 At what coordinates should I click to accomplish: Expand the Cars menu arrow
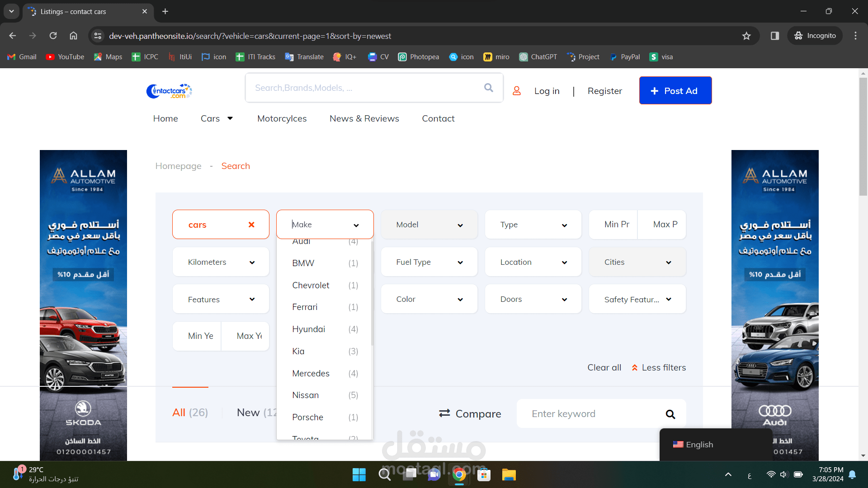[x=230, y=118]
